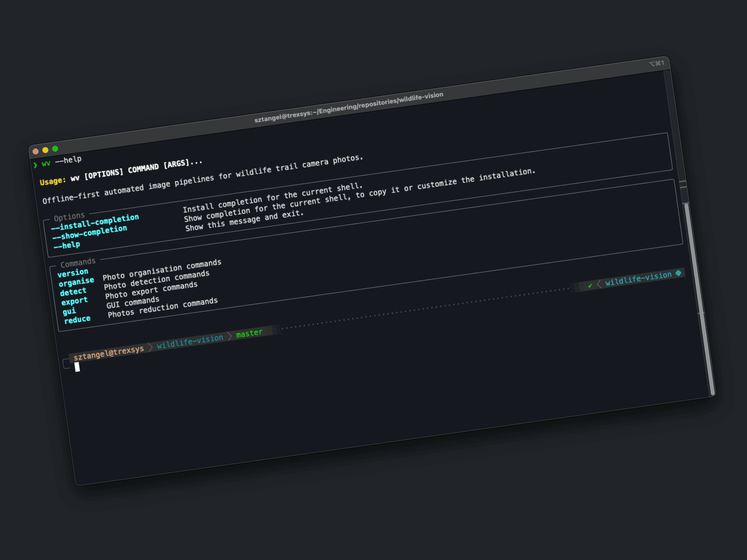Click 'Photo detection commands' description
Viewport: 747px width, 560px height.
click(x=156, y=280)
